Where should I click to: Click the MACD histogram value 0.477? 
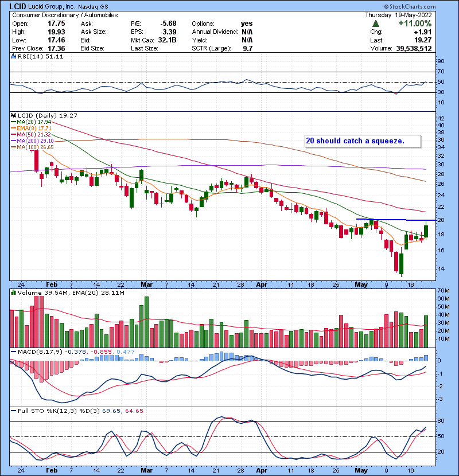click(x=126, y=352)
